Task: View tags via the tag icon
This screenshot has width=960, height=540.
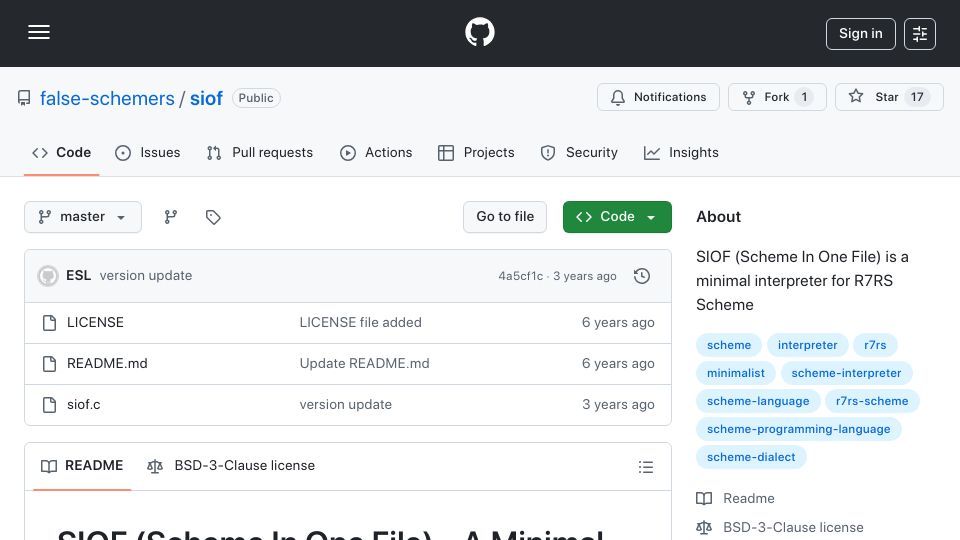Action: 213,217
